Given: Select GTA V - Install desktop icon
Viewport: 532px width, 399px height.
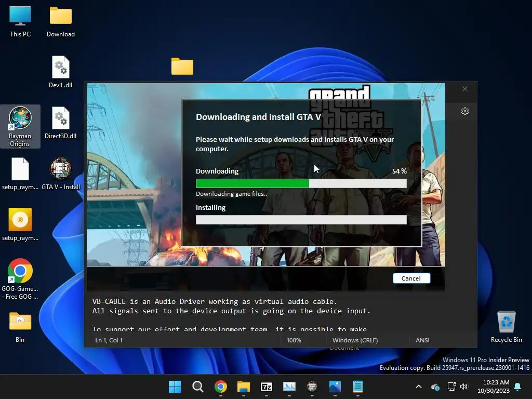Looking at the screenshot, I should 61,174.
